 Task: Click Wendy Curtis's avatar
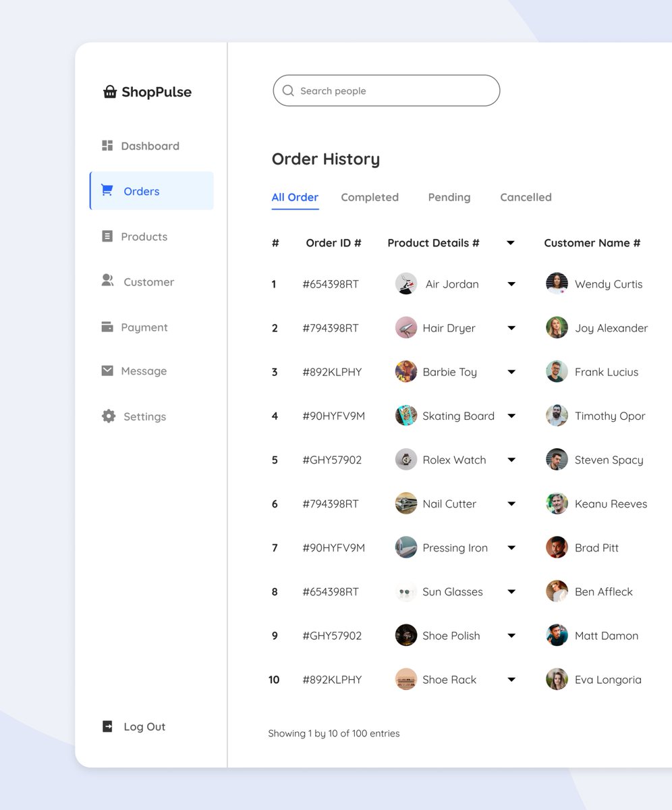tap(557, 283)
